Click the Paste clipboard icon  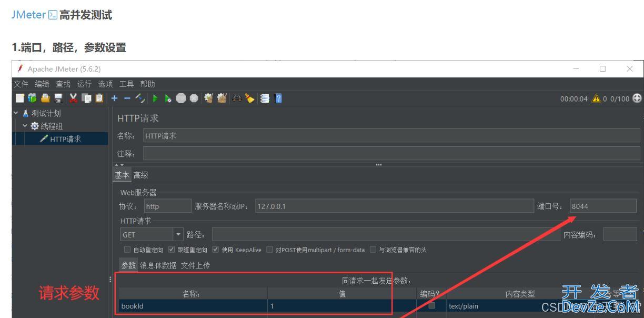tap(99, 98)
